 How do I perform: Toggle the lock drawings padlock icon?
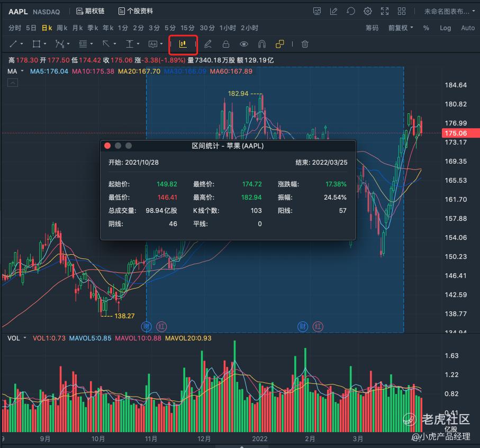(226, 44)
